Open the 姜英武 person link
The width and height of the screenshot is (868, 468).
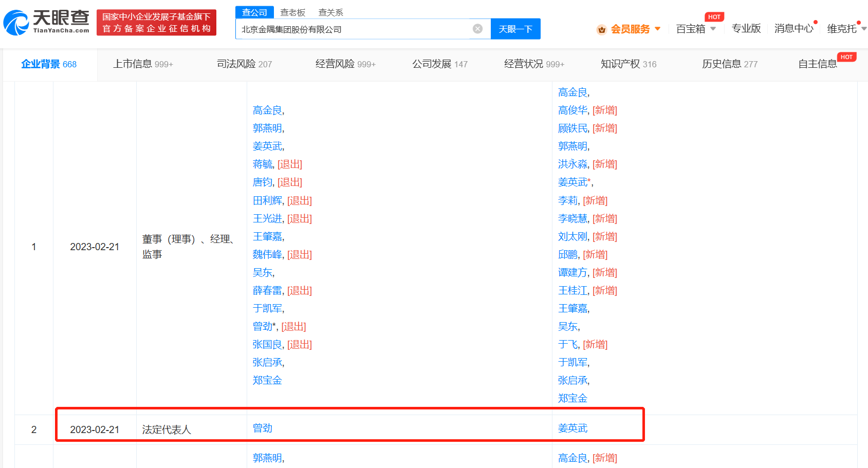572,428
